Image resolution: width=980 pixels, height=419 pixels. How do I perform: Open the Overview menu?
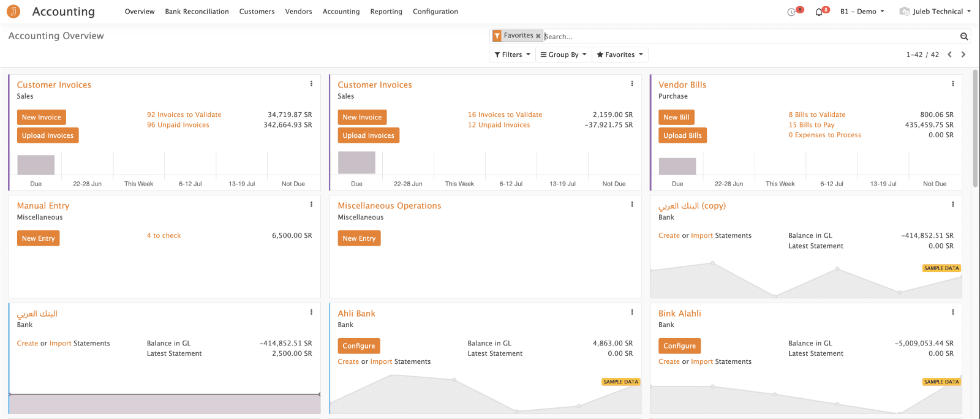[140, 12]
